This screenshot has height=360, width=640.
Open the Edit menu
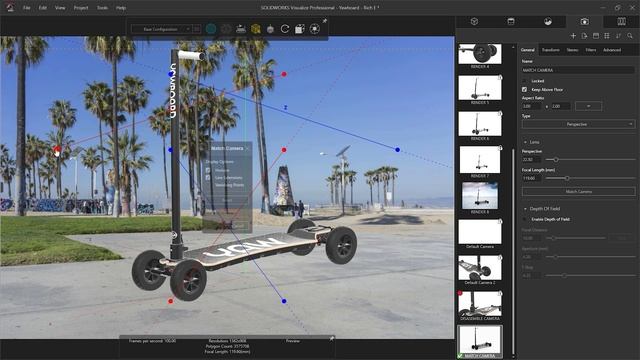42,8
